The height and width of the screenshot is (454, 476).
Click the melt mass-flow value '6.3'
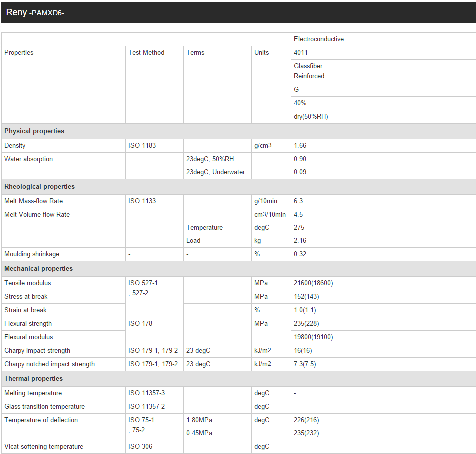298,201
